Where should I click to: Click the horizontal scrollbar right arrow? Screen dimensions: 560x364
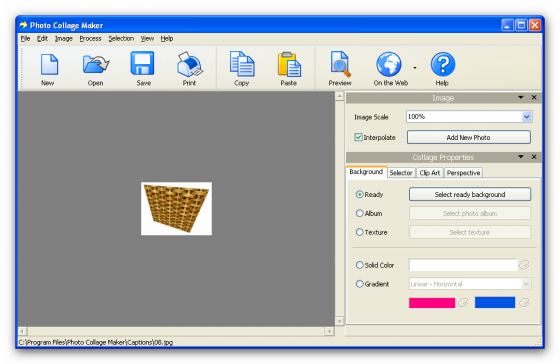329,331
